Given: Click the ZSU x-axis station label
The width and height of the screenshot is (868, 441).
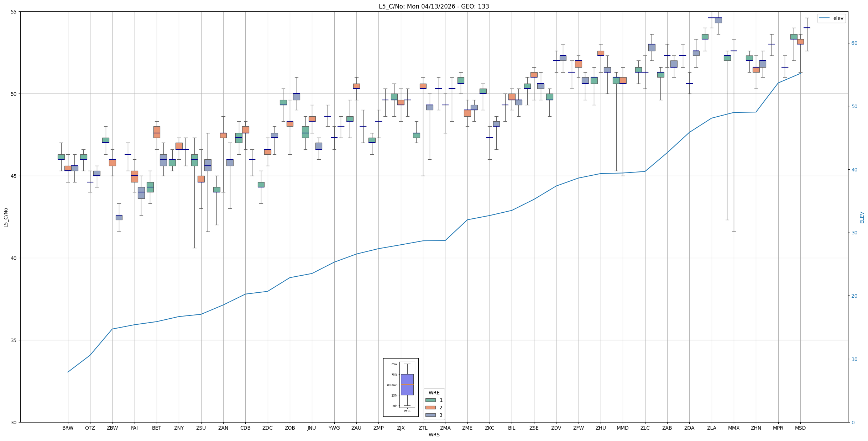Looking at the screenshot, I should (x=201, y=428).
